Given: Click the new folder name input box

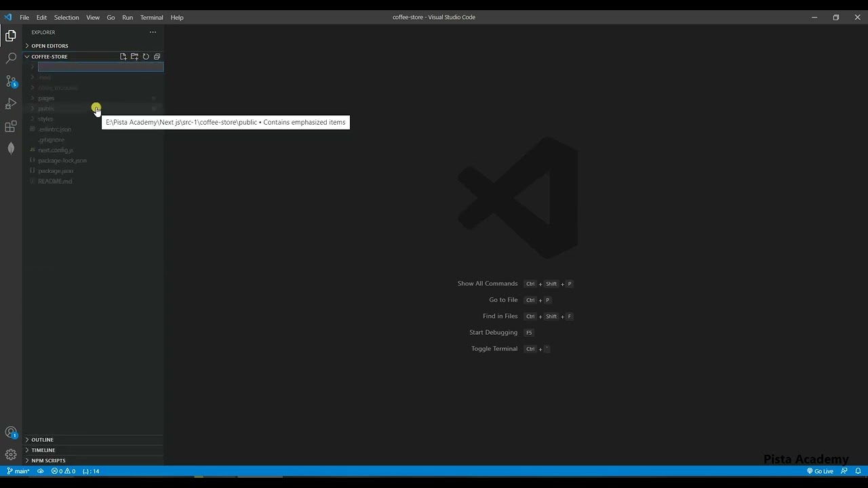Looking at the screenshot, I should 100,67.
